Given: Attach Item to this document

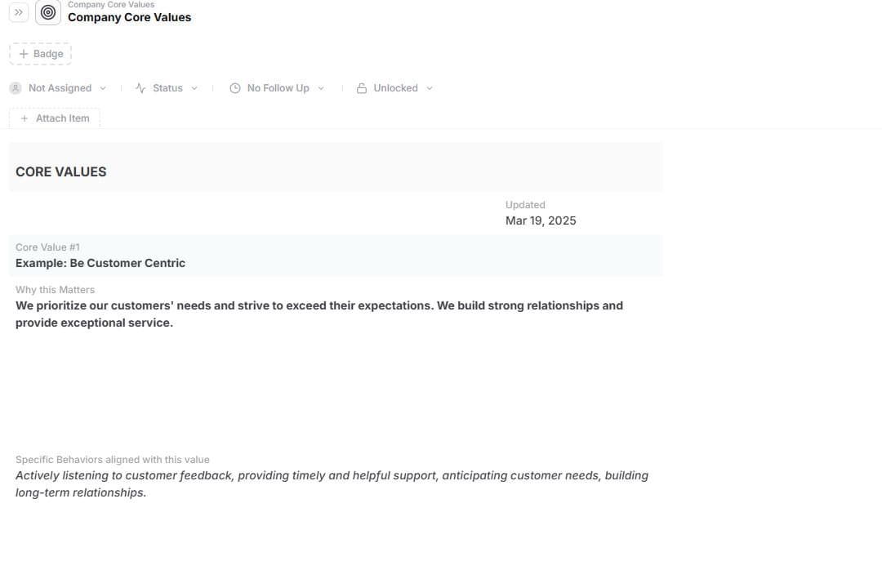Looking at the screenshot, I should coord(55,118).
